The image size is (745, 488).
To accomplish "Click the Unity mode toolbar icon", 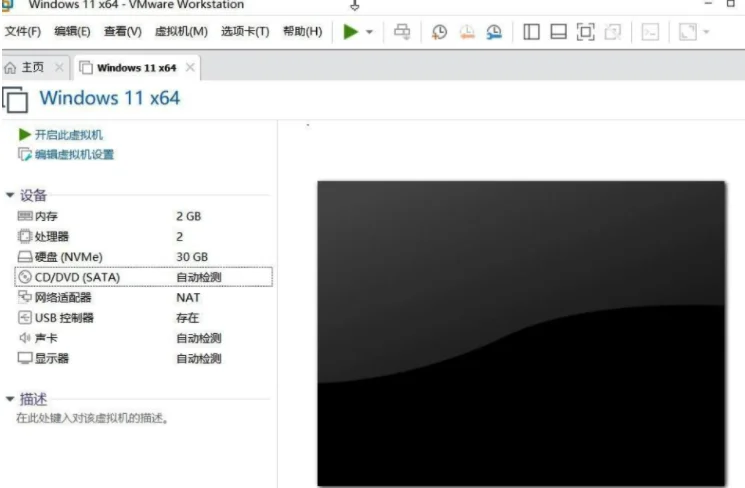I will 613,32.
